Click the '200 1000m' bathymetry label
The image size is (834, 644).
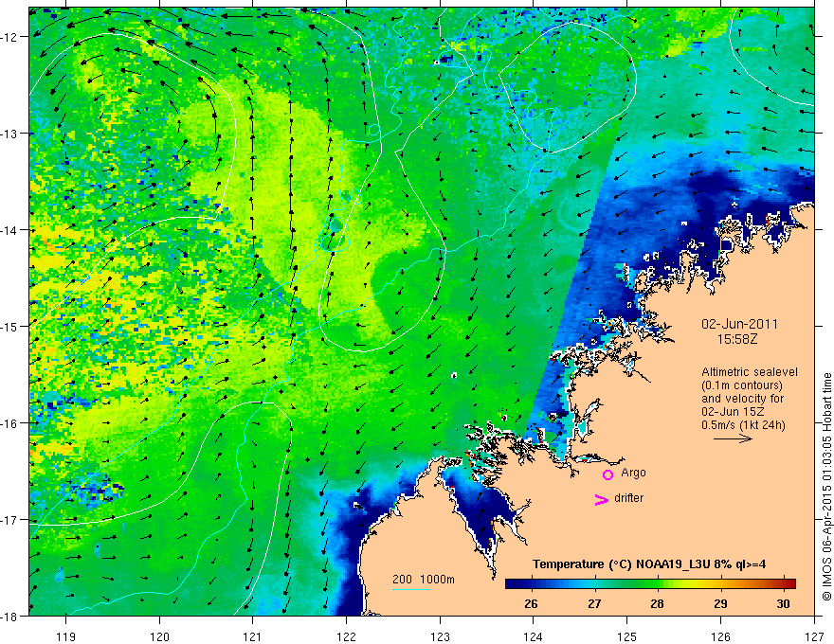424,580
